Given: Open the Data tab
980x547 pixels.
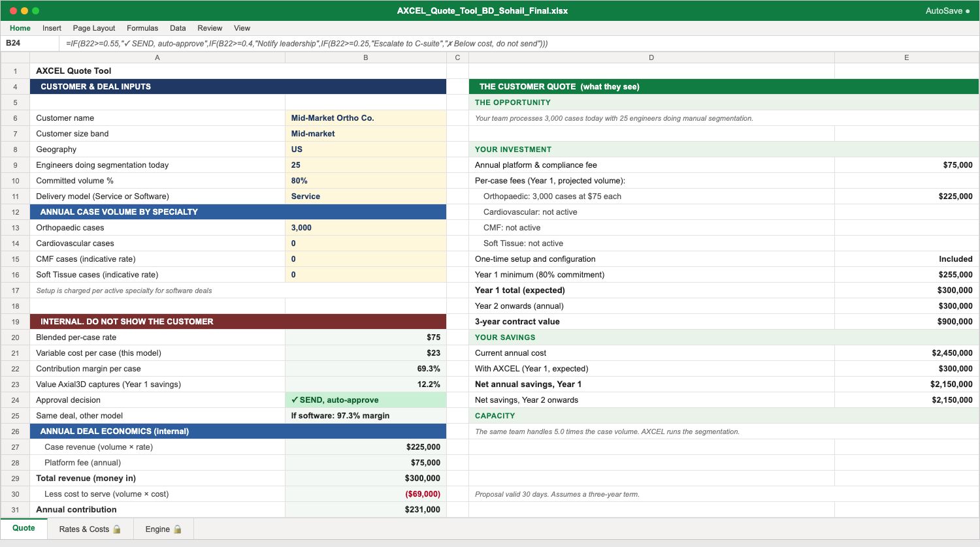Looking at the screenshot, I should tap(178, 28).
